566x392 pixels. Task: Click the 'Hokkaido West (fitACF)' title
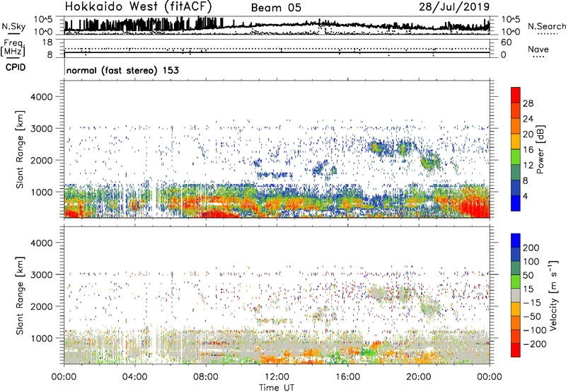pos(138,6)
